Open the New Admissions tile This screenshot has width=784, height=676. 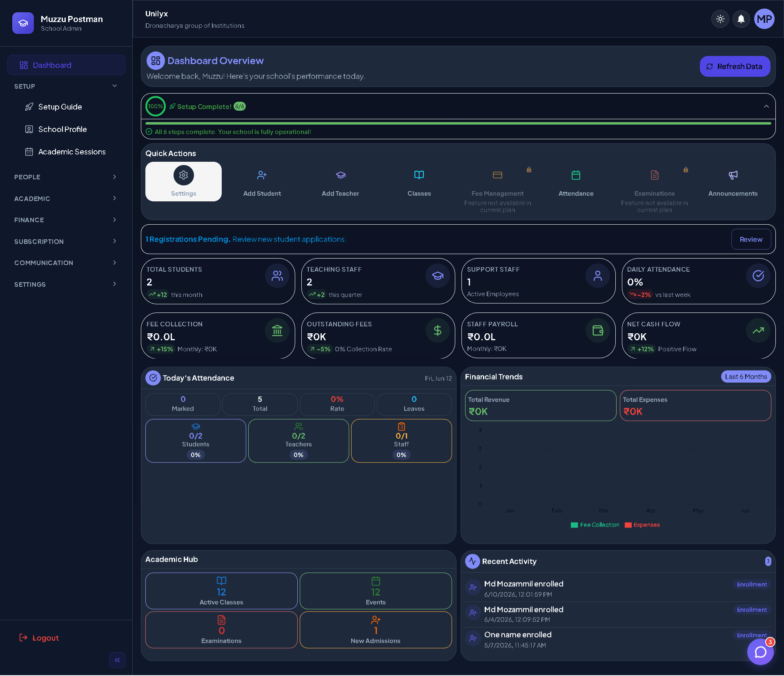(x=376, y=629)
